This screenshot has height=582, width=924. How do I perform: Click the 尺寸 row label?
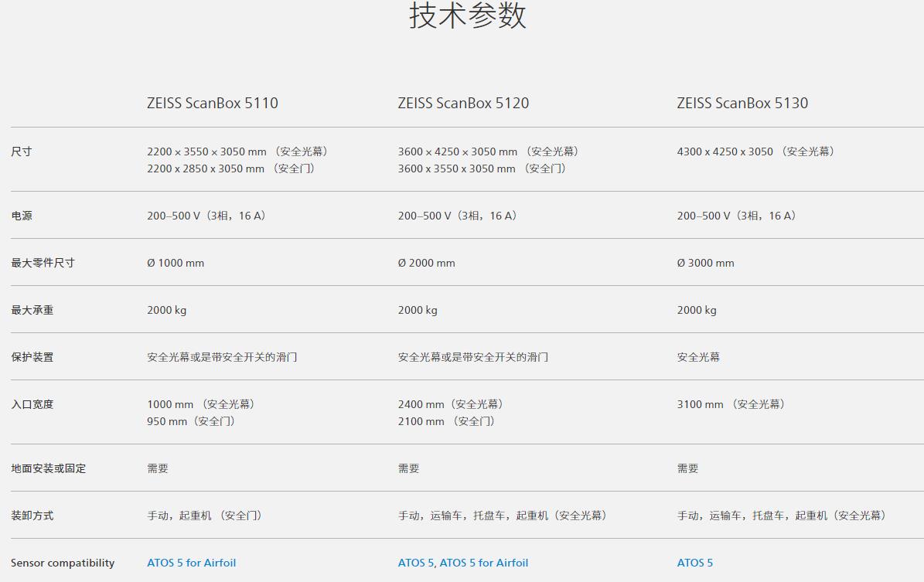tap(21, 151)
